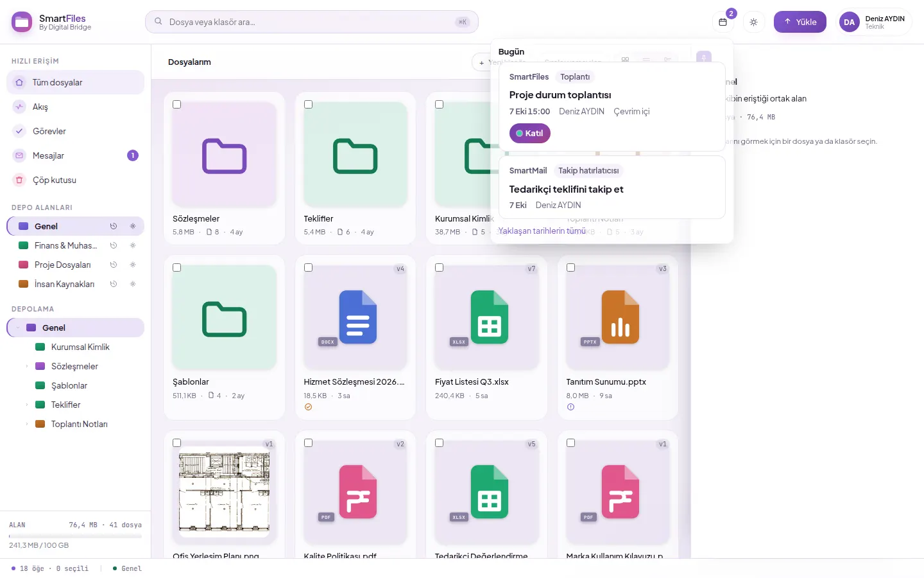Tick the Teklifler folder checkbox
This screenshot has height=578, width=924.
(x=308, y=105)
